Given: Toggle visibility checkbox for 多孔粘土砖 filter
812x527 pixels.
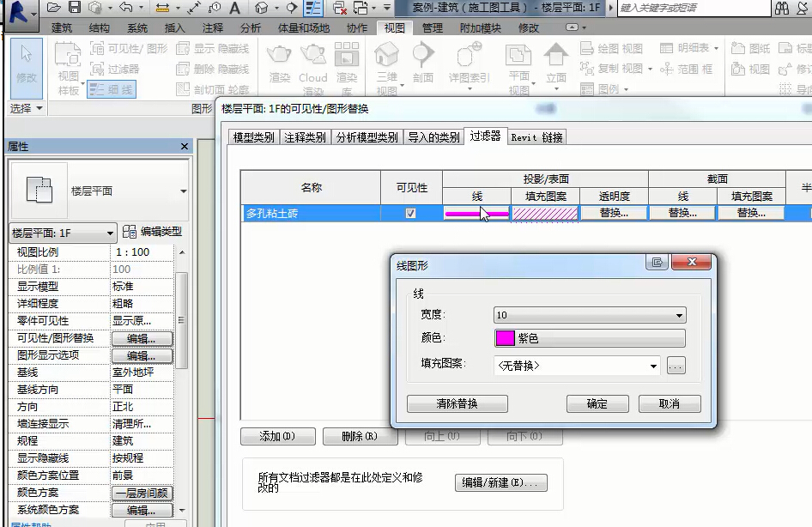Looking at the screenshot, I should [x=410, y=213].
